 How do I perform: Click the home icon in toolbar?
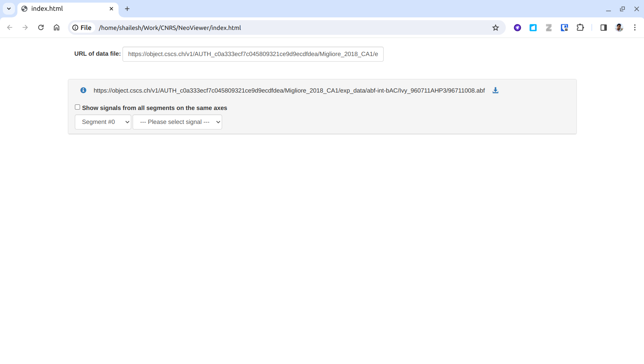coord(57,27)
